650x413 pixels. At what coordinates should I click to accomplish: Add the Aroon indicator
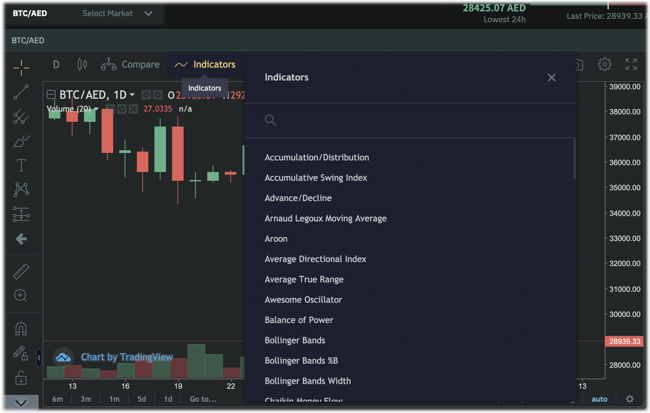(276, 239)
